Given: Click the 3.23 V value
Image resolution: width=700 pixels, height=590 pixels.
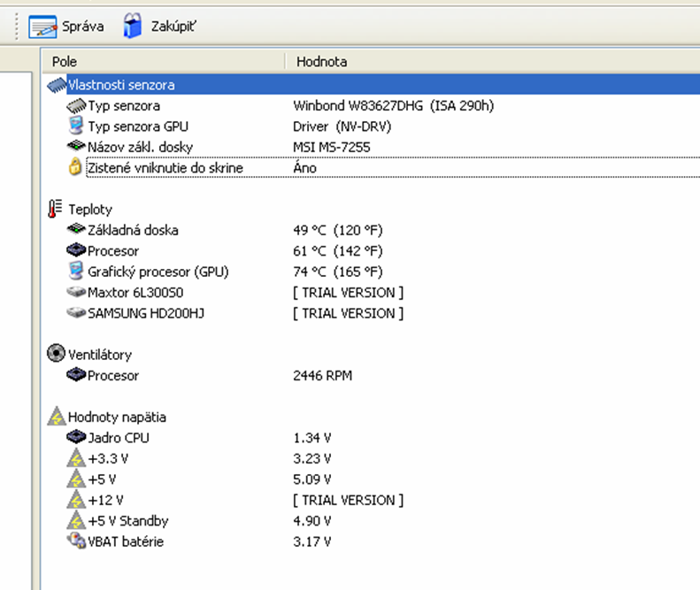Looking at the screenshot, I should click(x=312, y=459).
